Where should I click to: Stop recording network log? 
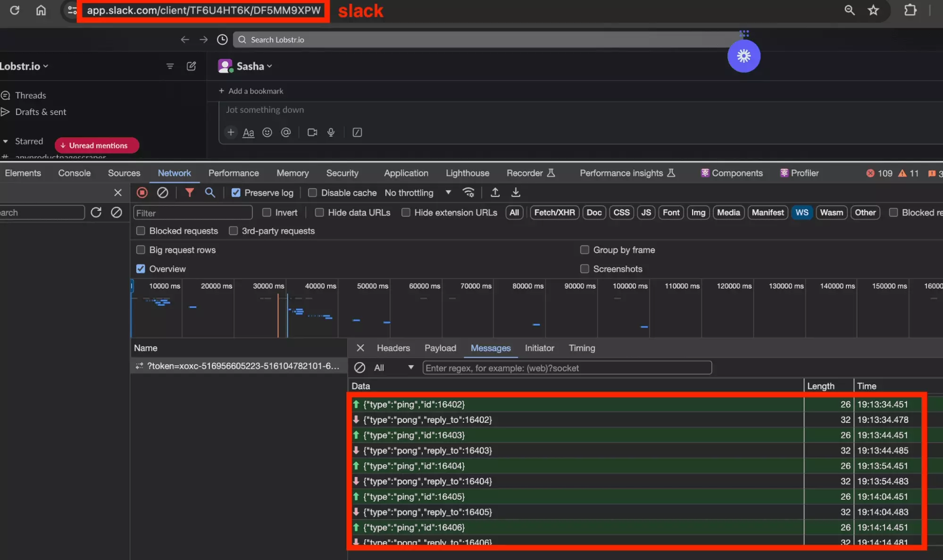click(x=142, y=192)
